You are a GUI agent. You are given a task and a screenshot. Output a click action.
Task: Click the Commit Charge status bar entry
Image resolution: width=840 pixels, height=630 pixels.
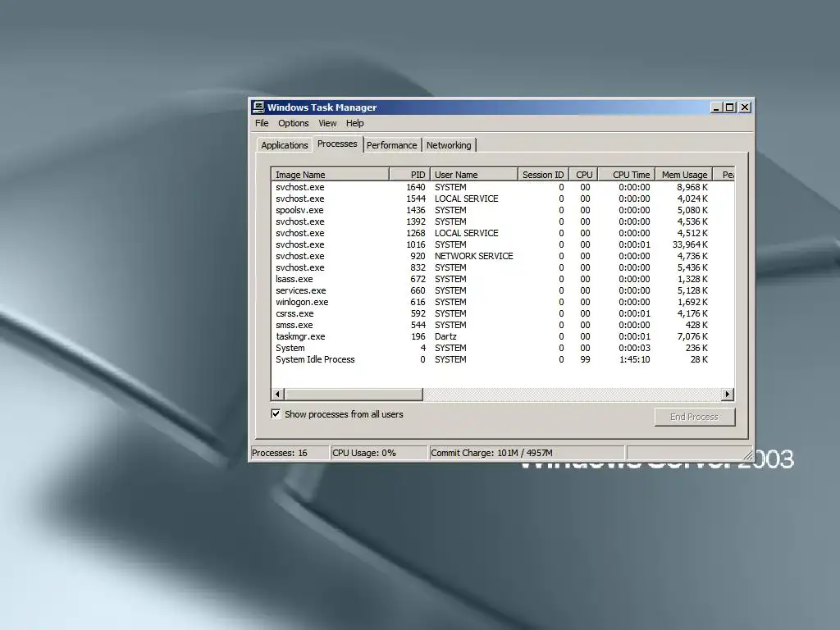point(527,453)
